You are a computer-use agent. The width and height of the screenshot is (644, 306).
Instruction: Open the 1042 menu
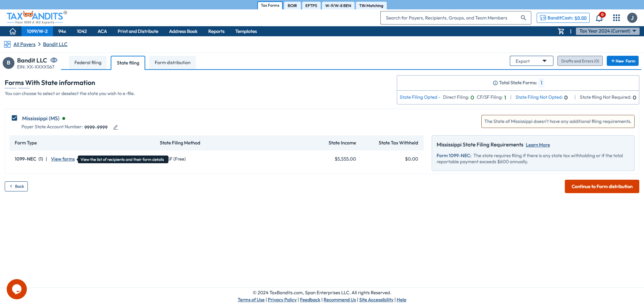[x=82, y=31]
